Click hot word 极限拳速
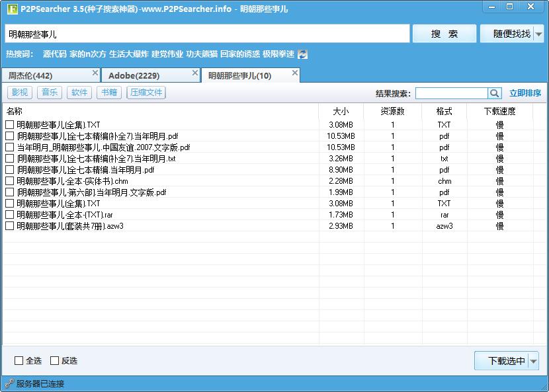Screen dimensions: 549x392 click(x=278, y=54)
